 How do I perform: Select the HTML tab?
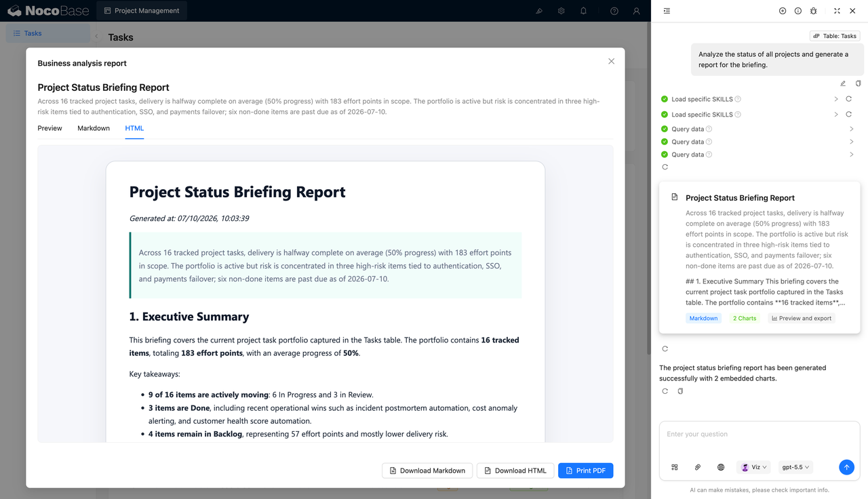coord(134,128)
